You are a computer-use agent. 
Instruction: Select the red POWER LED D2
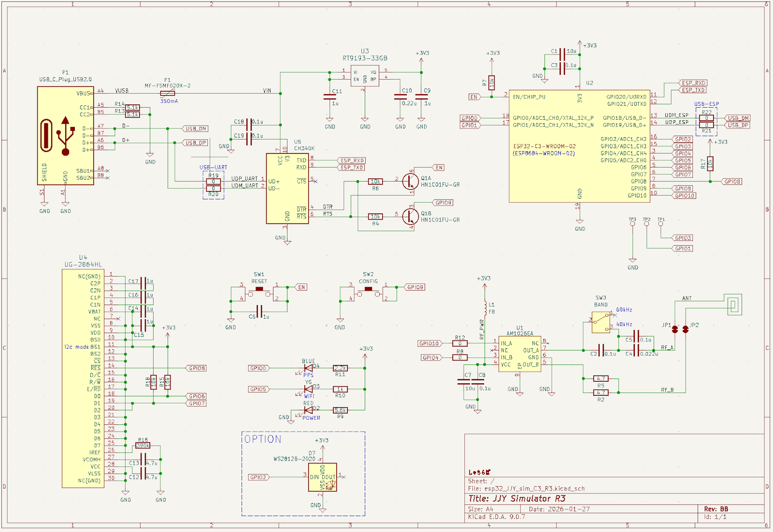[x=308, y=410]
